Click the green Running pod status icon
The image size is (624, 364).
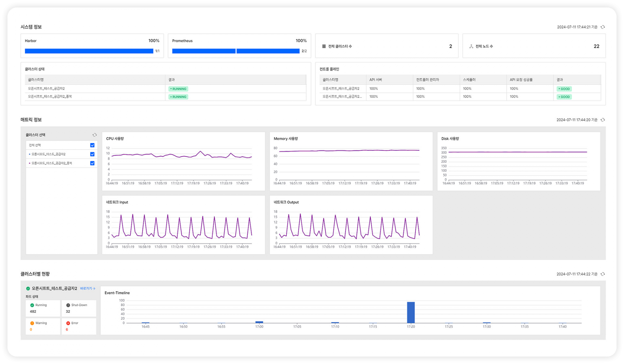click(x=32, y=305)
